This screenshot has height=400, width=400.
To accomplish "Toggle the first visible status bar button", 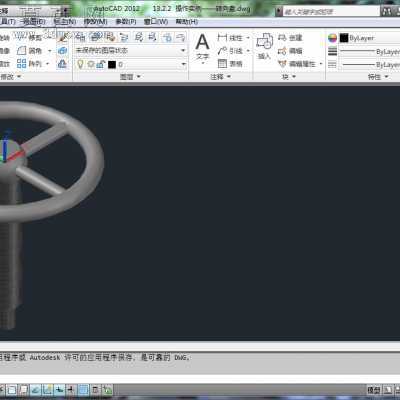I will click(x=12, y=389).
